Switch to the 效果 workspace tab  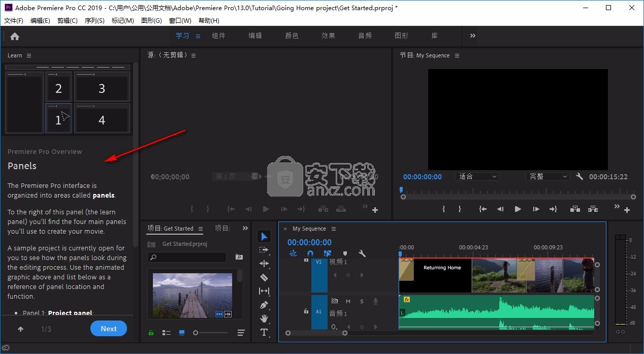point(328,36)
